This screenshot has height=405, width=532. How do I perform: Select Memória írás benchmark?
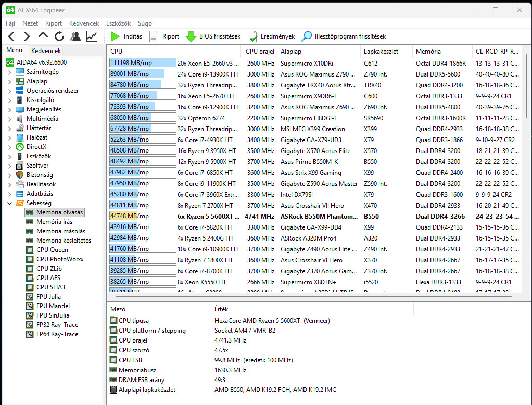click(x=49, y=222)
